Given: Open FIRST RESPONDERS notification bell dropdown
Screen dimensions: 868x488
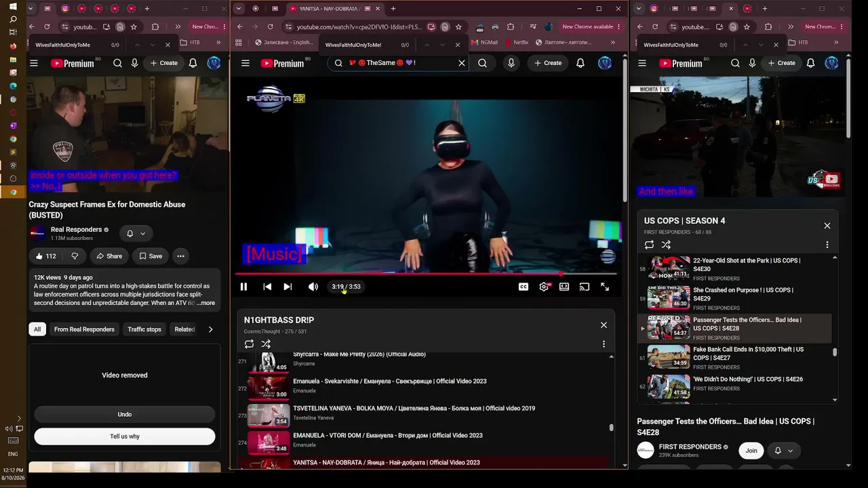Looking at the screenshot, I should click(783, 451).
